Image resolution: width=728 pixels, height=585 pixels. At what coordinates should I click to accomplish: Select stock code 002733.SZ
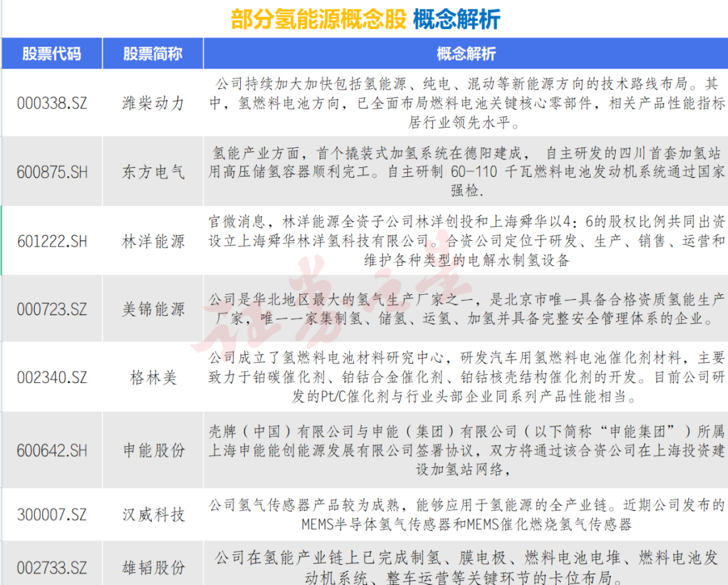click(x=52, y=568)
